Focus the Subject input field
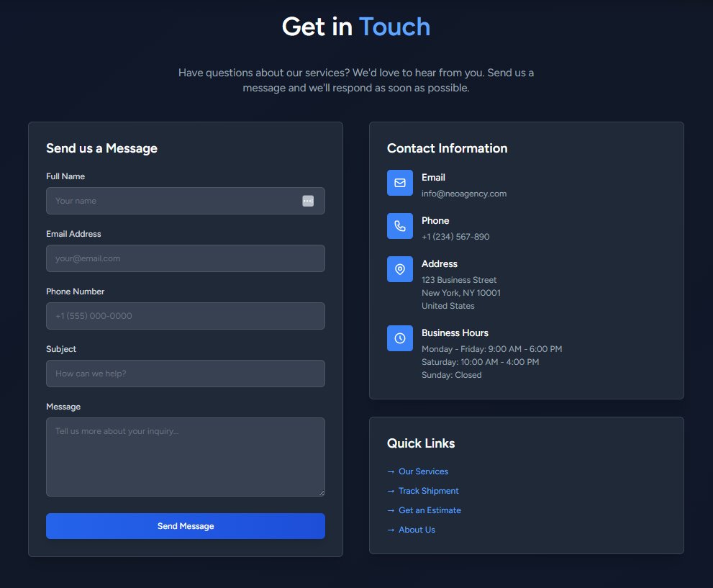The height and width of the screenshot is (588, 713). (x=186, y=374)
